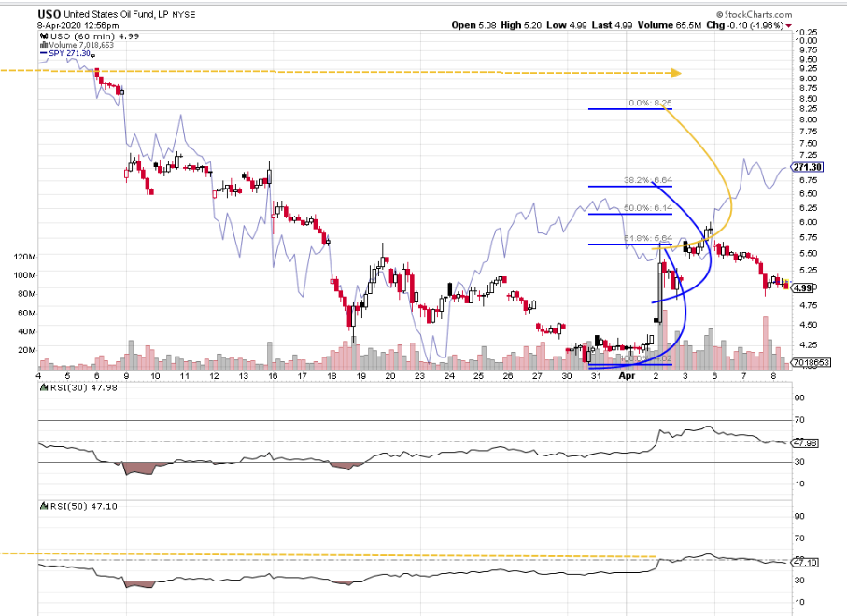Screen dimensions: 847x616
Task: Click the red down-triangle beside Chg value
Action: pos(789,26)
